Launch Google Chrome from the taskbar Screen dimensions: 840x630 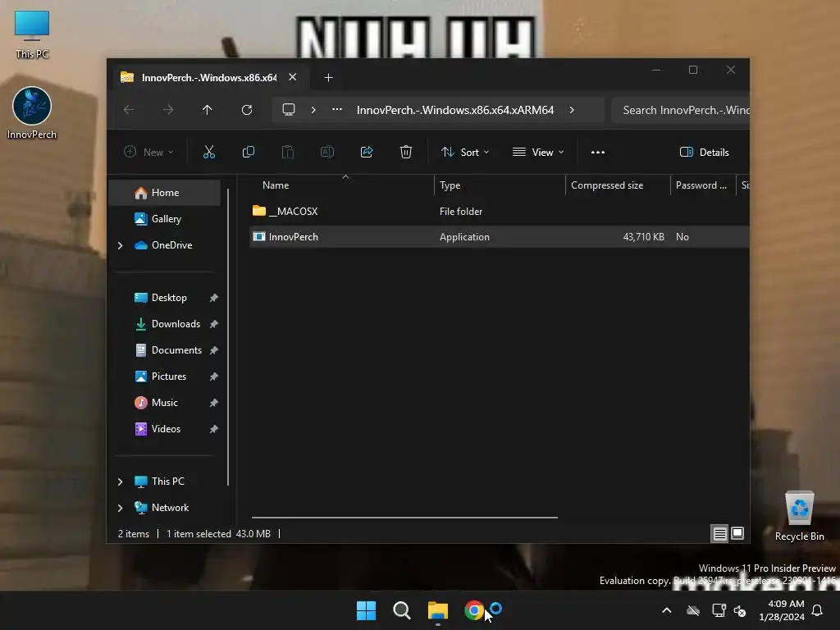coord(473,610)
